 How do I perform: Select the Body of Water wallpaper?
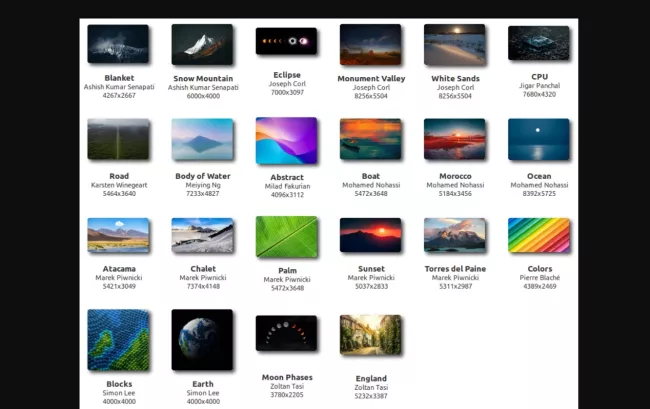[x=202, y=140]
